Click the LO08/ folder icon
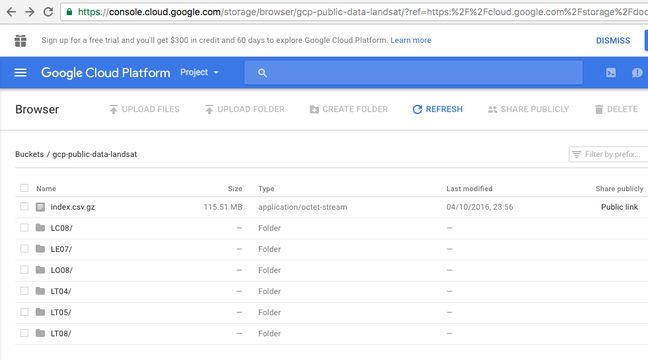The height and width of the screenshot is (360, 648). click(x=40, y=269)
